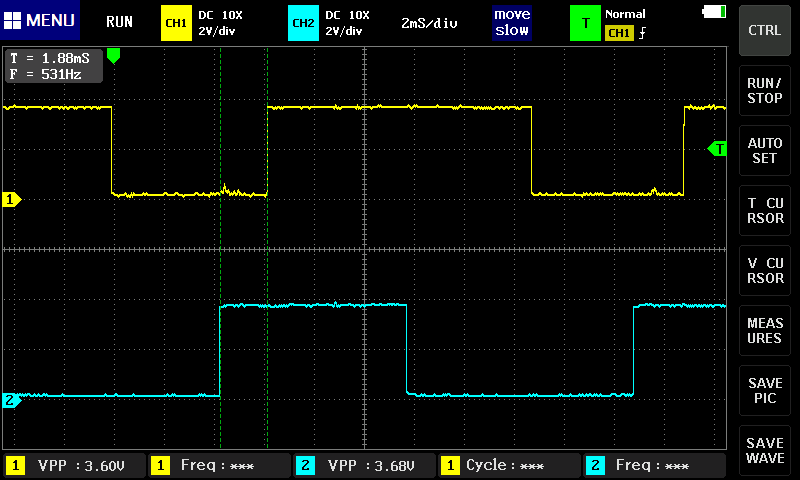Change the 2mS/div timebase
The height and width of the screenshot is (480, 800).
pos(429,23)
